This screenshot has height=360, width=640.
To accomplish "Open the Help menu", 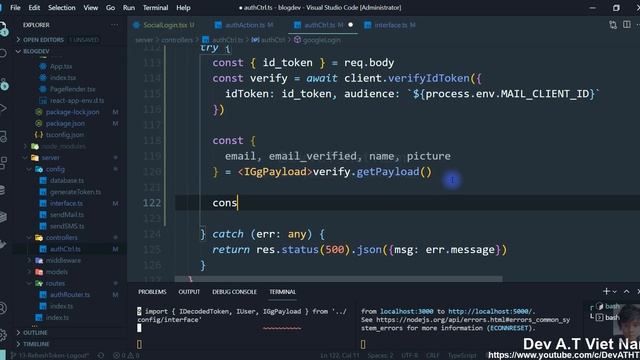I will point(183,8).
